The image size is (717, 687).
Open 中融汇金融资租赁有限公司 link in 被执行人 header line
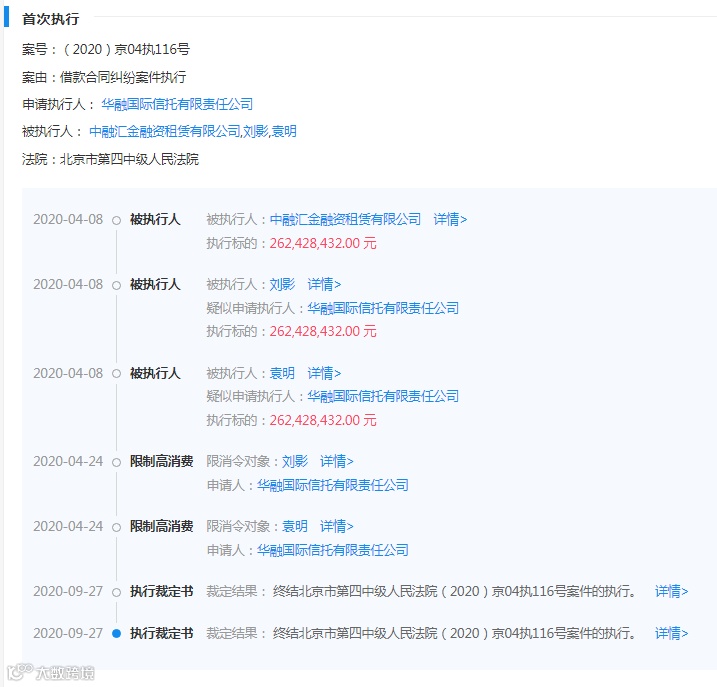(165, 132)
